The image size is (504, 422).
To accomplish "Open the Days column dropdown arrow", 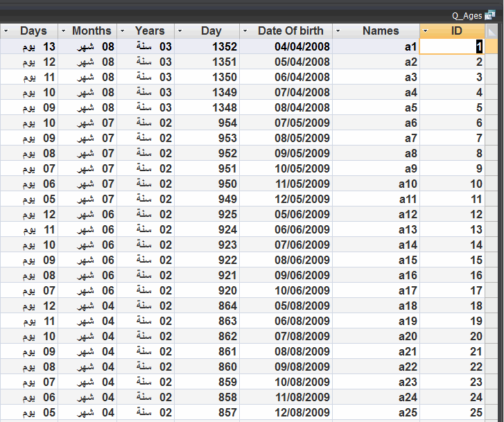I will click(x=6, y=31).
